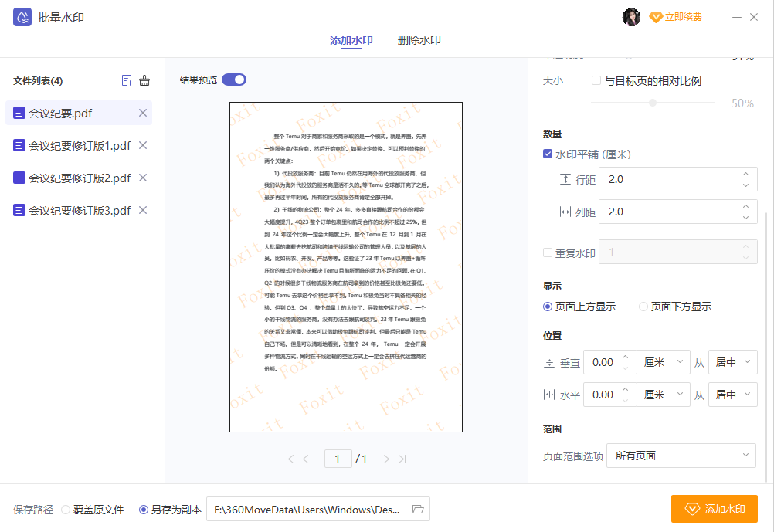774x532 pixels.
Task: Select 会议纪要修订版2.pdf in file list
Action: [79, 178]
